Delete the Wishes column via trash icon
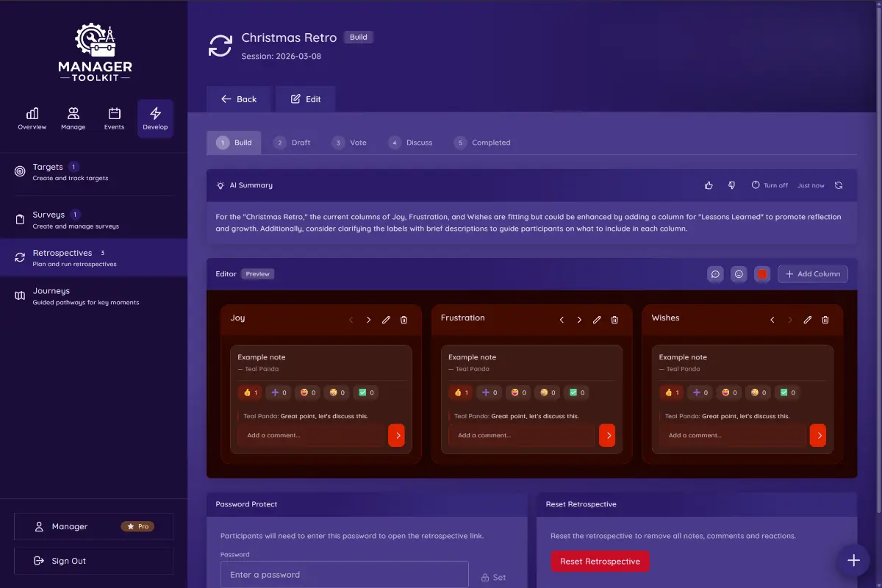Screen dimensions: 882x588 pyautogui.click(x=825, y=320)
